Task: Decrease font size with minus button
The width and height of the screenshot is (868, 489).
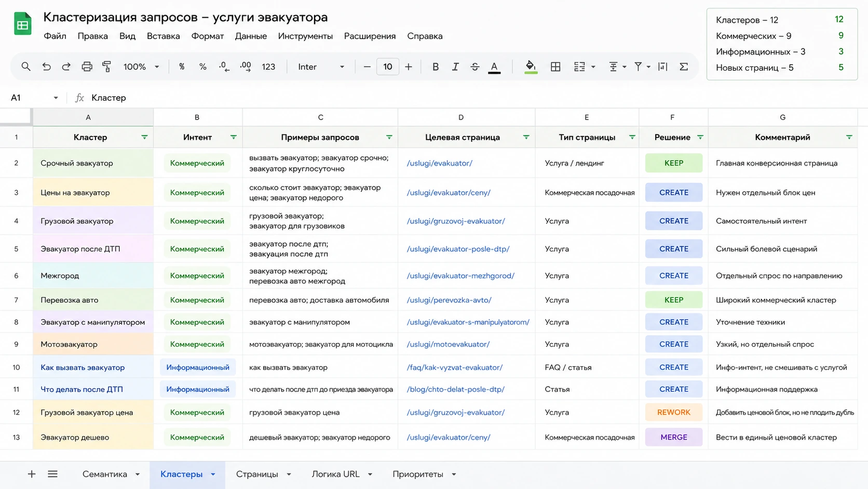Action: click(367, 67)
